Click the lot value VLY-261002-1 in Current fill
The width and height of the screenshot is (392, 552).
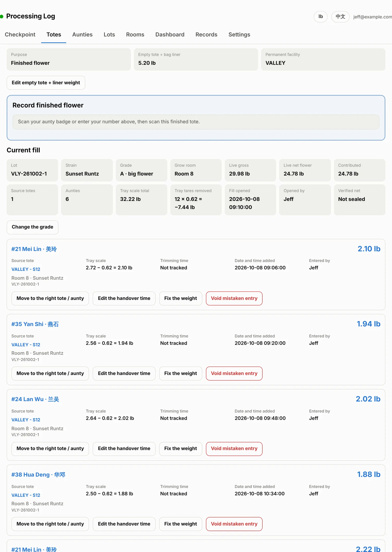[x=29, y=174]
